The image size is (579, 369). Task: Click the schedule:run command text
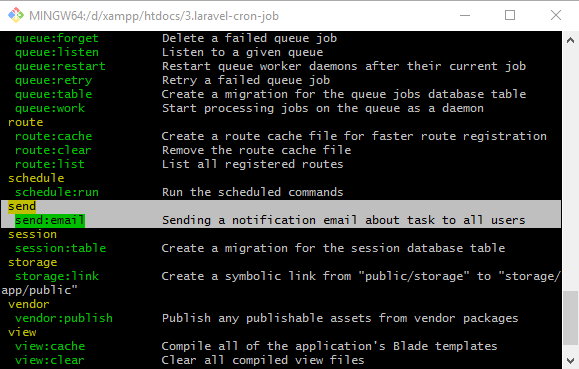click(57, 192)
